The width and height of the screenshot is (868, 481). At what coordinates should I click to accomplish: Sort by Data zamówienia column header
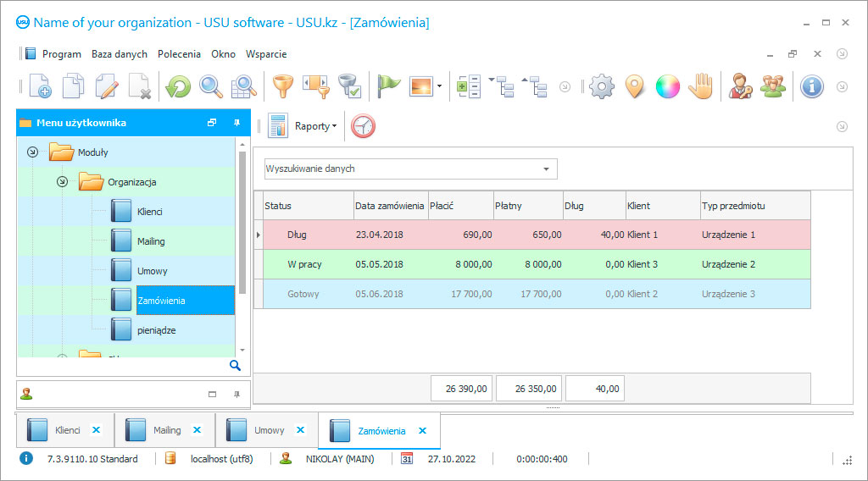390,206
